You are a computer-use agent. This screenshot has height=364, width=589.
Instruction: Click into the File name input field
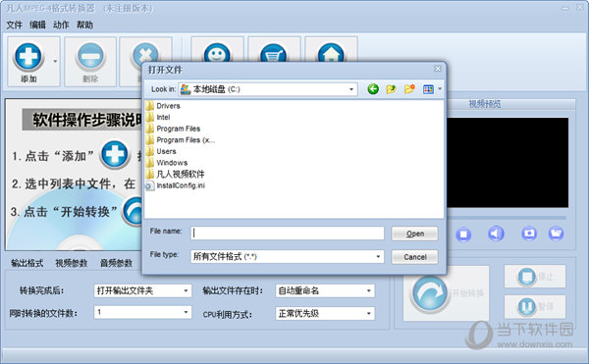288,234
